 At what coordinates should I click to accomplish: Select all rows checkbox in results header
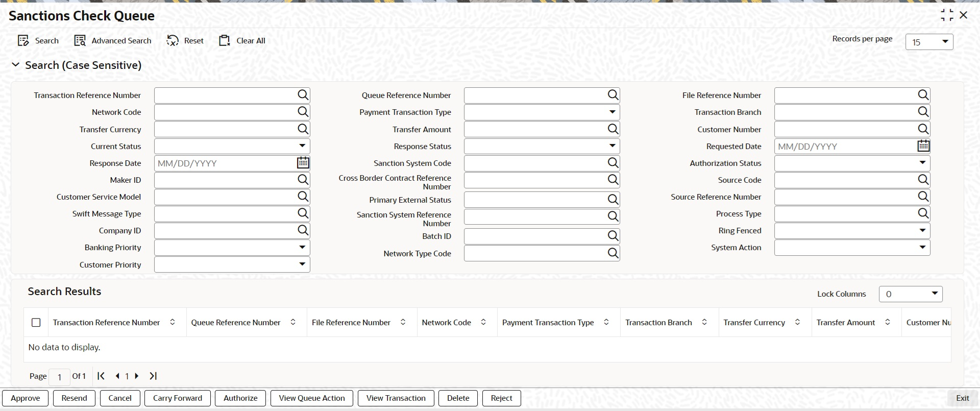pos(36,323)
